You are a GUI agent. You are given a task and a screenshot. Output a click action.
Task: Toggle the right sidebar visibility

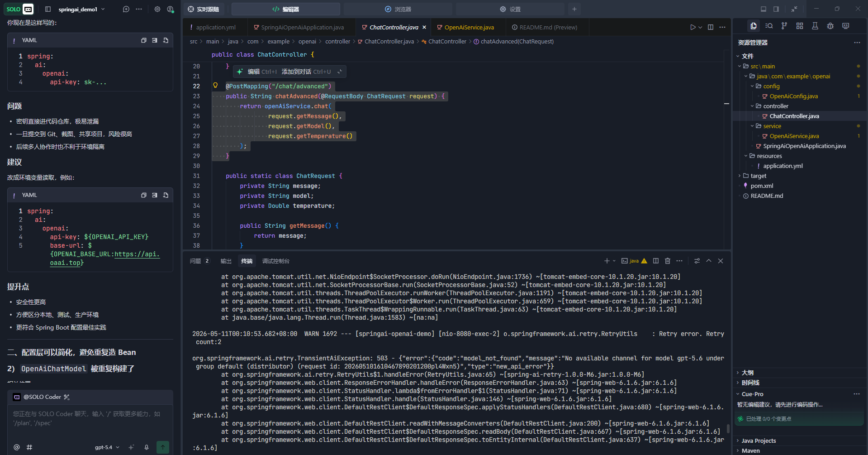[x=776, y=9]
